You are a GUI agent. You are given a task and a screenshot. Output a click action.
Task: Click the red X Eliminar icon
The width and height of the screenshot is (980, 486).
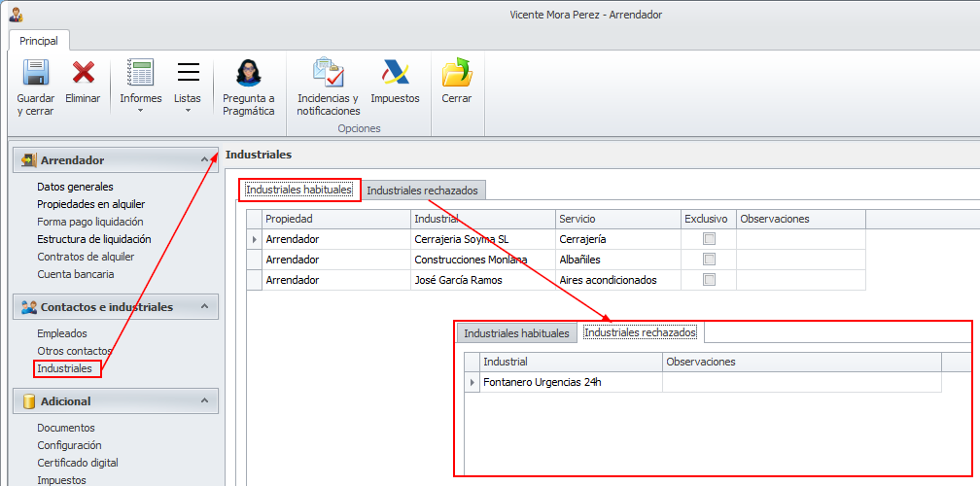[x=84, y=73]
